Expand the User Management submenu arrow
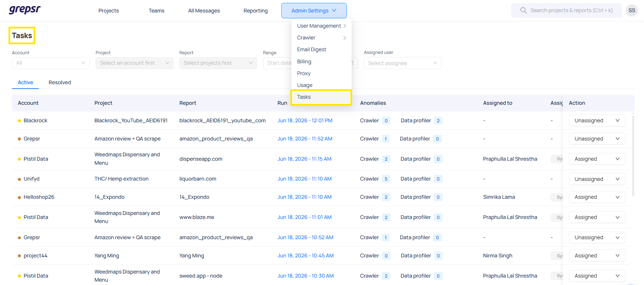Screen dimensions: 644x285 click(345, 26)
